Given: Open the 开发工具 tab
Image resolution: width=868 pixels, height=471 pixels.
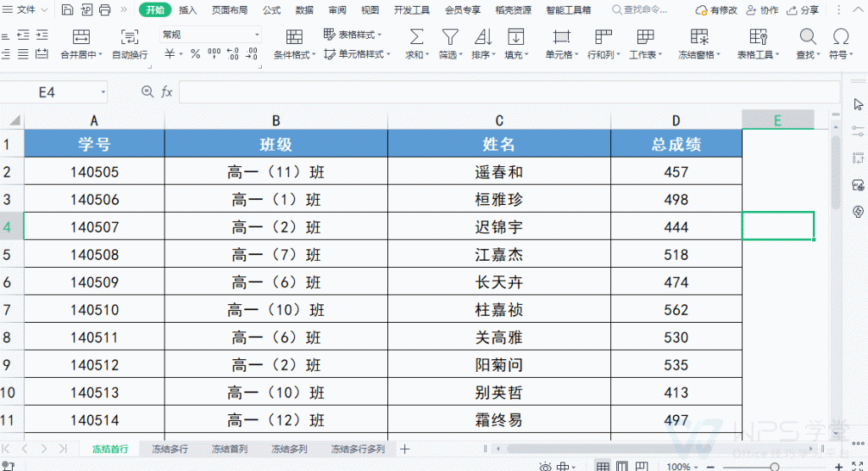Looking at the screenshot, I should (x=411, y=10).
